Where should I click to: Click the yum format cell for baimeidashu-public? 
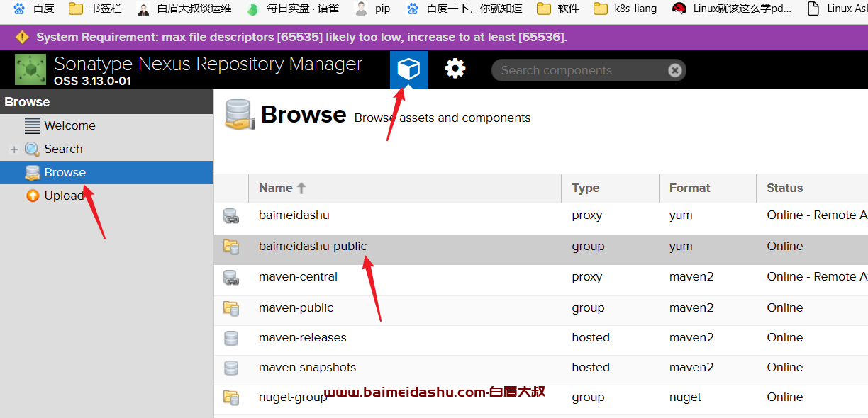tap(681, 246)
